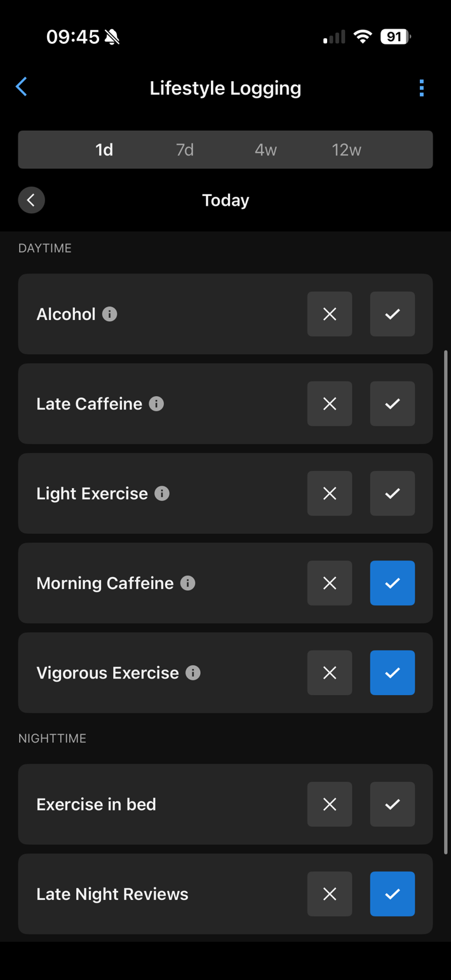Select the 4w time range tab

pos(266,150)
